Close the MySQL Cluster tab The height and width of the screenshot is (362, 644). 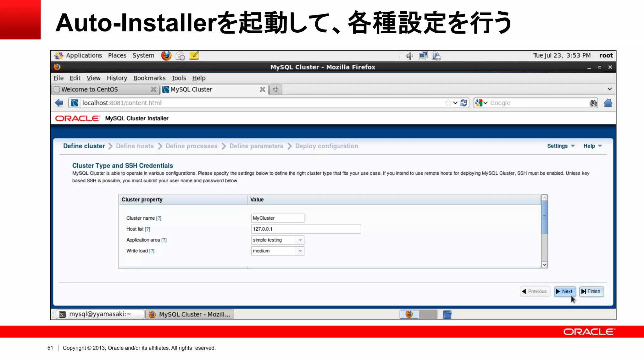click(x=263, y=90)
